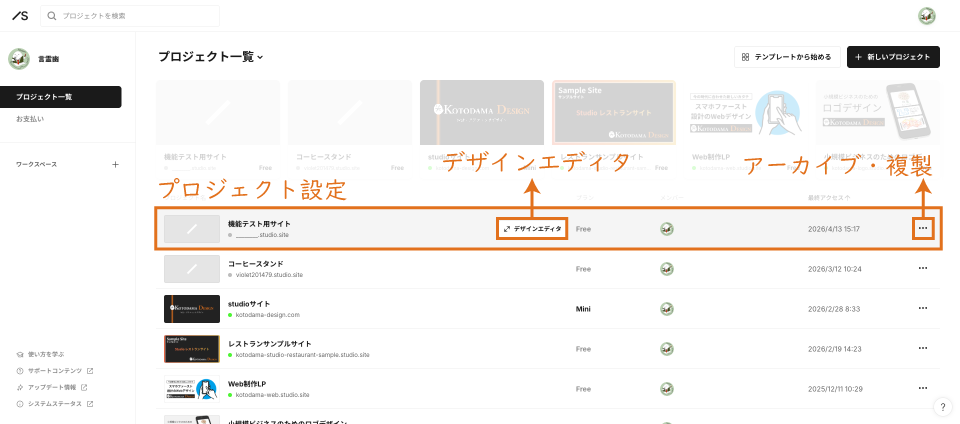Image resolution: width=960 pixels, height=424 pixels.
Task: Click date 2026/3/12 10:24
Action: tap(834, 269)
